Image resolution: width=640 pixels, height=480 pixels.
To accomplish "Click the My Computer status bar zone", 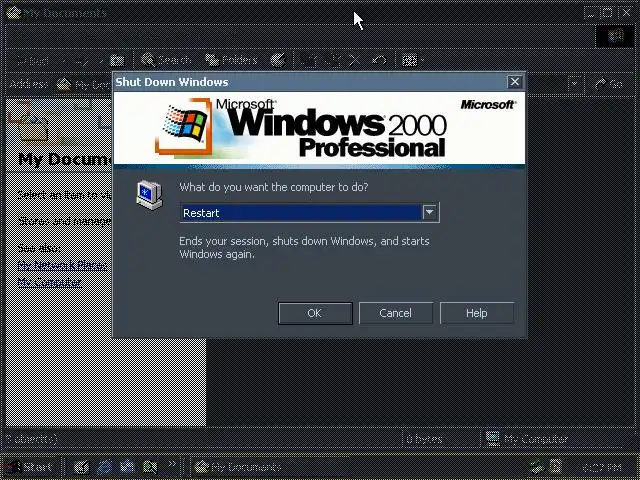I will point(559,439).
